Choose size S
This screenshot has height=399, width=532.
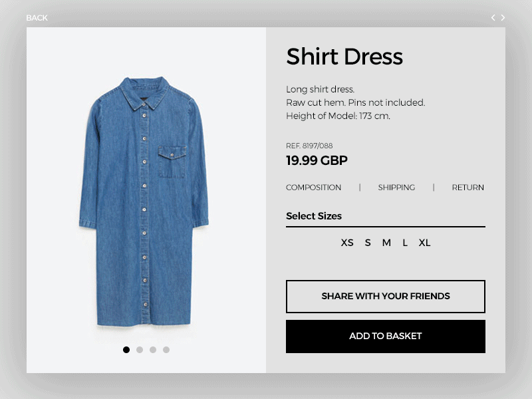point(368,243)
